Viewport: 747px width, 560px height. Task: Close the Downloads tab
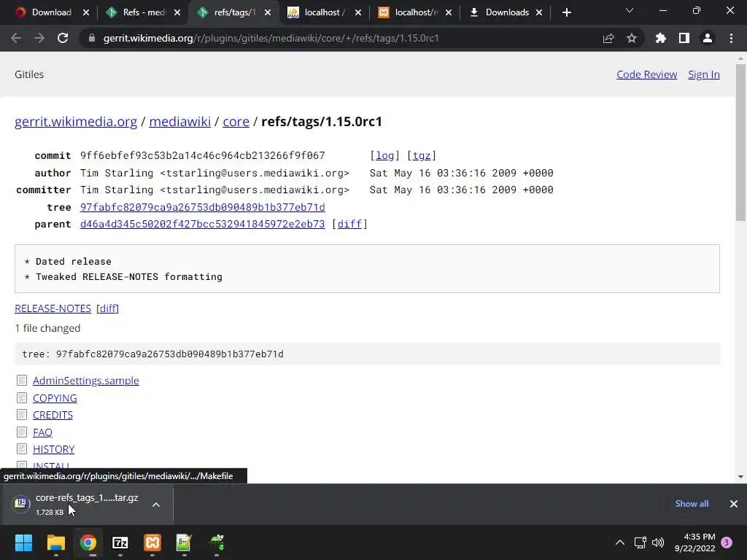tap(539, 12)
